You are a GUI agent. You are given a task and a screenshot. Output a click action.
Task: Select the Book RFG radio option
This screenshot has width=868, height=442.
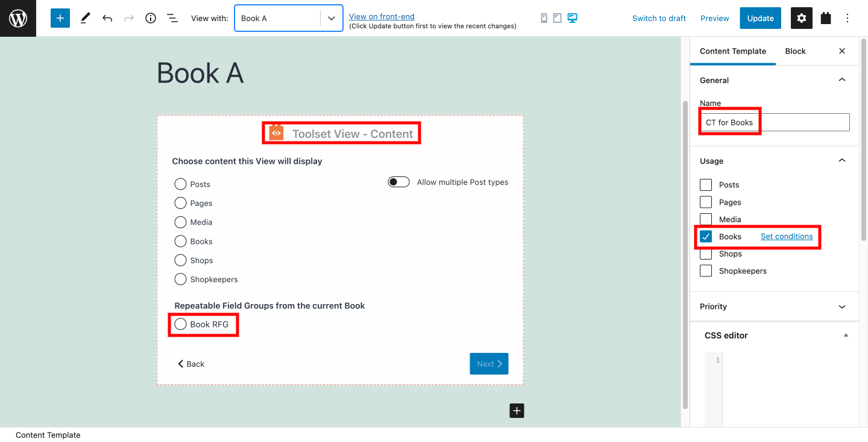click(x=180, y=324)
